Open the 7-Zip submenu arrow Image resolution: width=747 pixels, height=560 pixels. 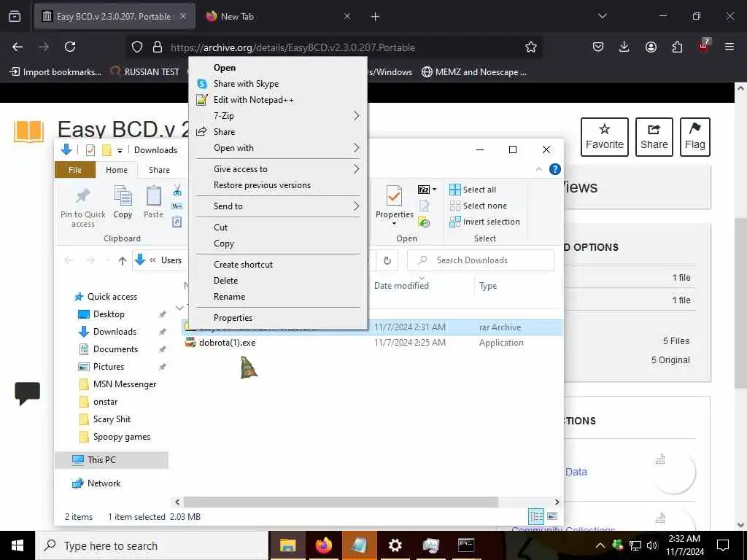coord(356,116)
